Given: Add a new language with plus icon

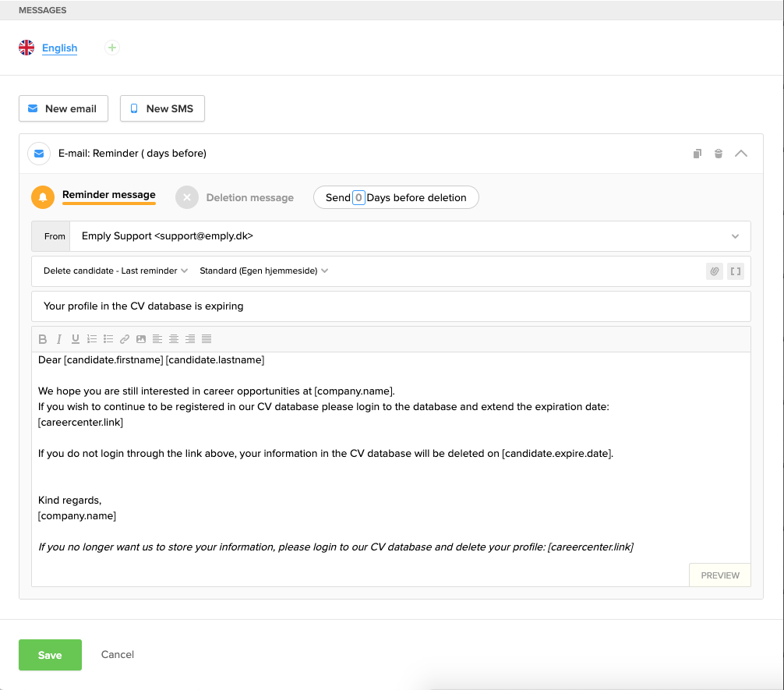Looking at the screenshot, I should point(112,48).
